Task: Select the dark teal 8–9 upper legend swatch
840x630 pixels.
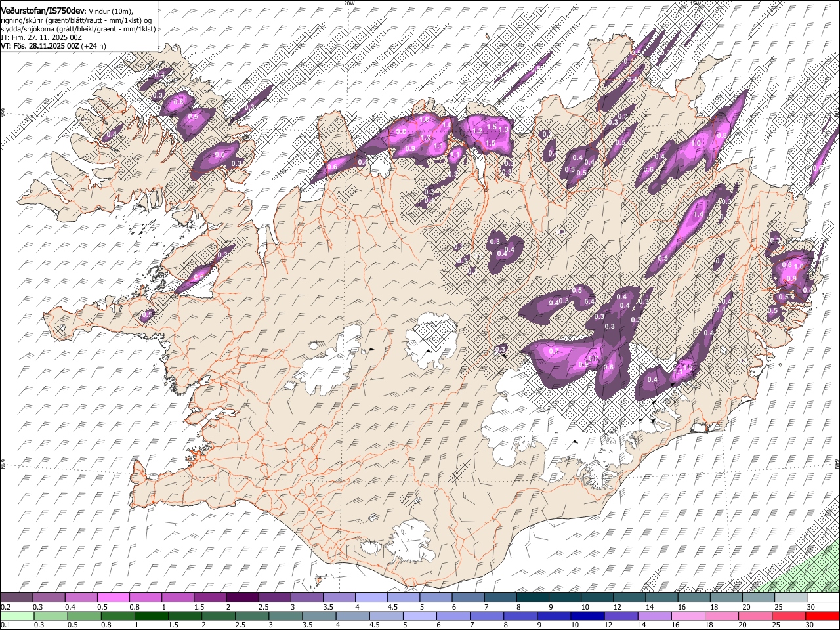Action: (532, 598)
